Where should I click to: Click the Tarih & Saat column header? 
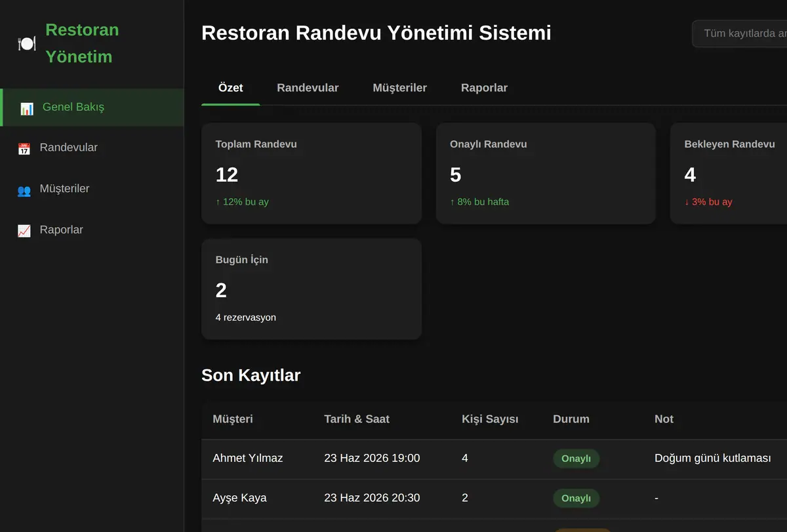click(x=357, y=419)
